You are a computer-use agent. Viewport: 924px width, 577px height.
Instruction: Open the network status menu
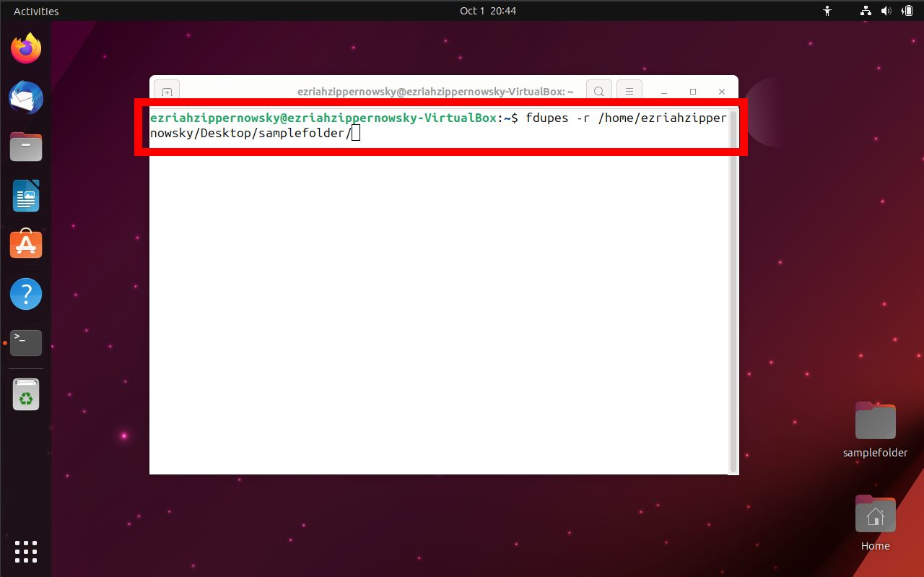point(865,11)
